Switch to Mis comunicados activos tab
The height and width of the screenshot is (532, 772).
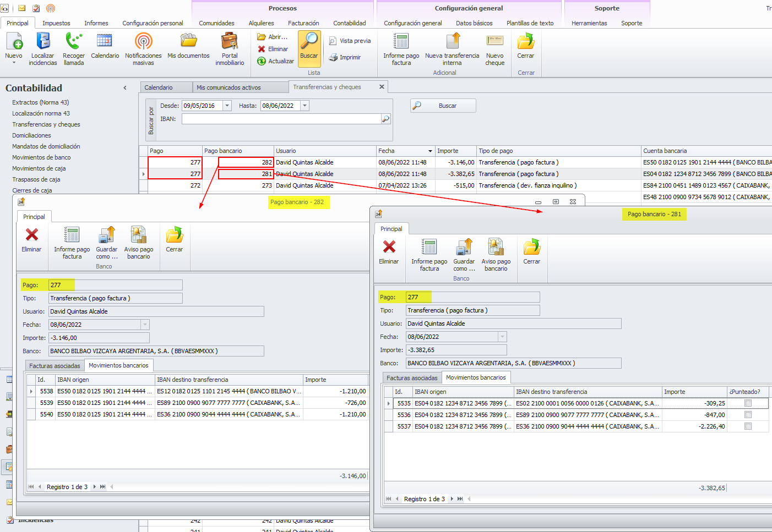[229, 87]
